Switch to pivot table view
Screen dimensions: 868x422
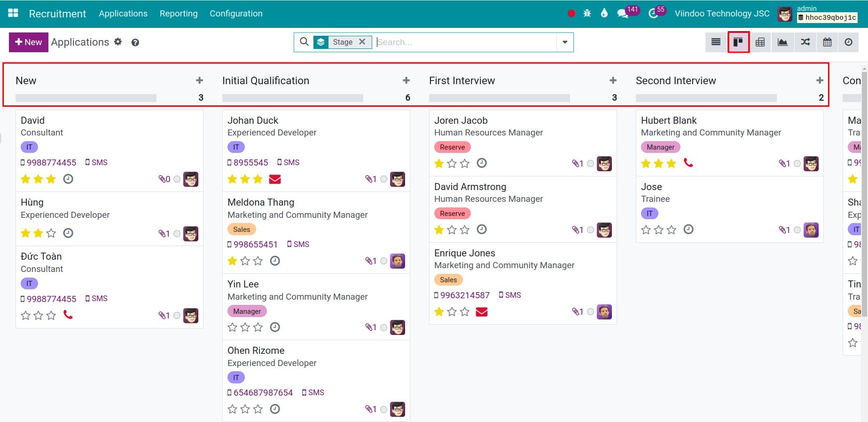(x=760, y=42)
